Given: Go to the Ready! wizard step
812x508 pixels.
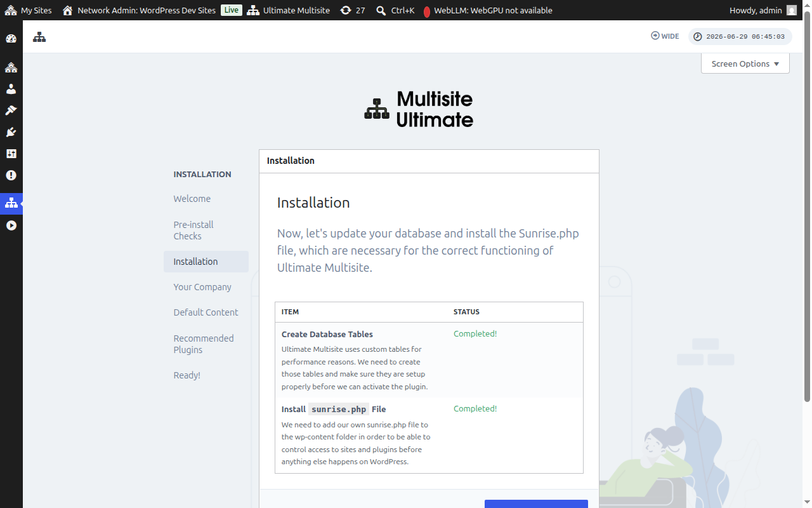Looking at the screenshot, I should (187, 375).
